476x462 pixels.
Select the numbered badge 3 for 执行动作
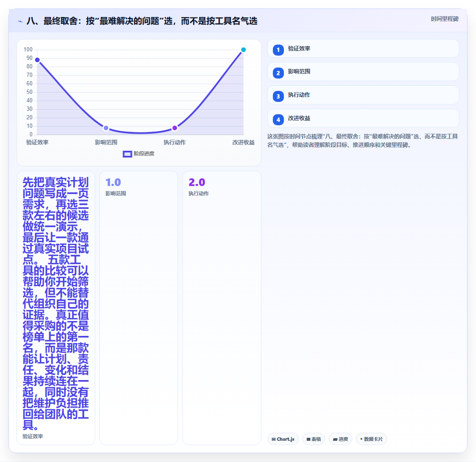pyautogui.click(x=278, y=96)
